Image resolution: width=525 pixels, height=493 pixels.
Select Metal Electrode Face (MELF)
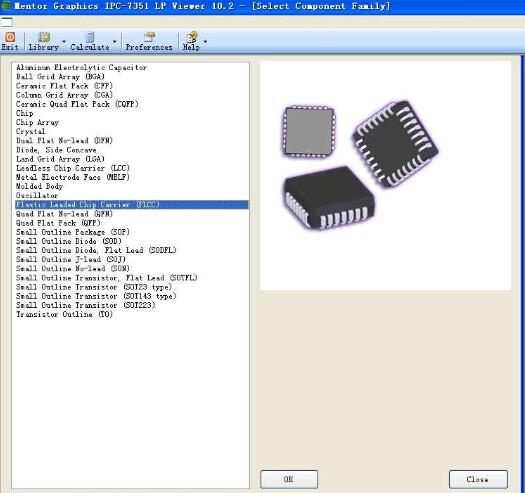(x=73, y=177)
